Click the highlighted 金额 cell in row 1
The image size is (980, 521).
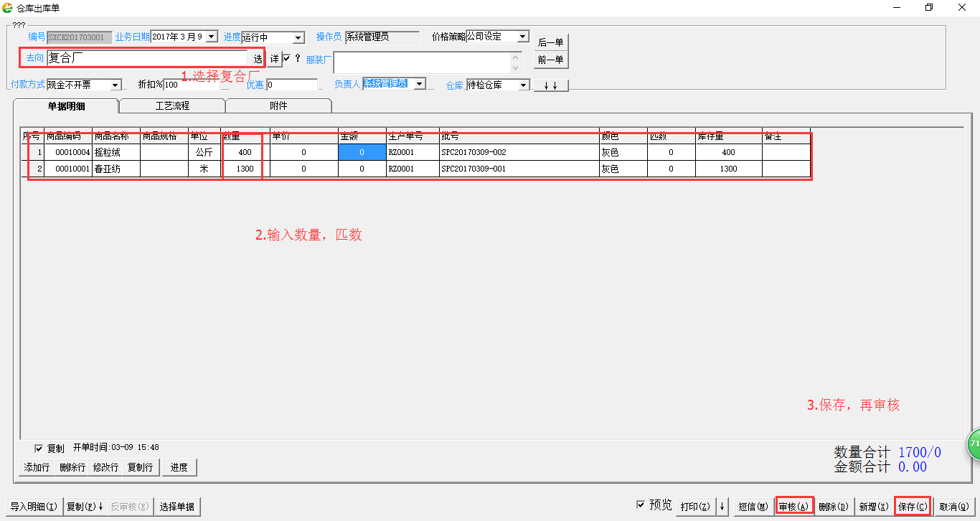click(x=362, y=152)
